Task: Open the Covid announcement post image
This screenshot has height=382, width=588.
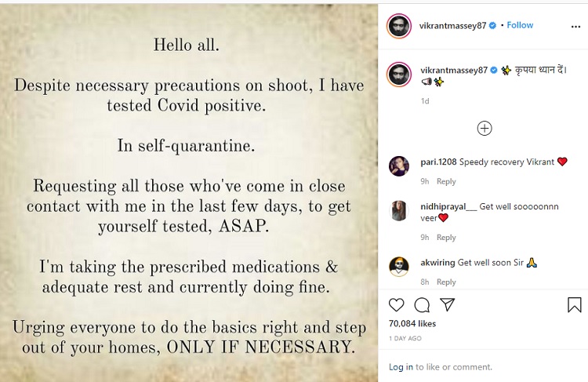Action: tap(189, 193)
